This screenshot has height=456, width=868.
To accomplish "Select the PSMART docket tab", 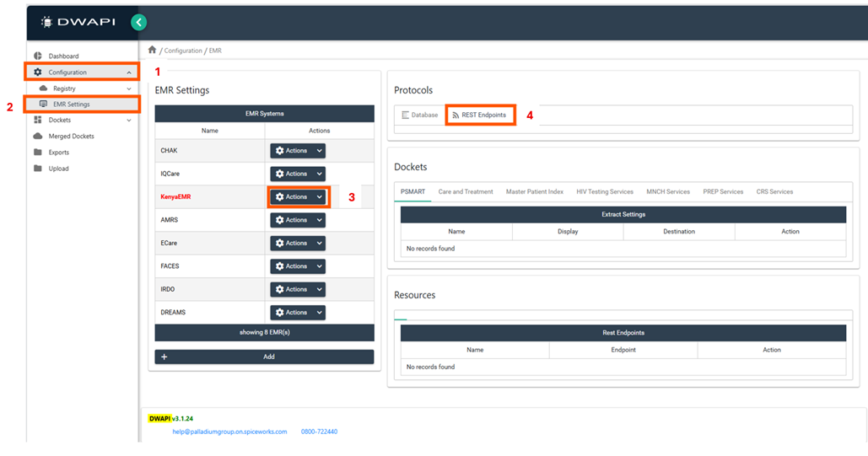I will [413, 191].
